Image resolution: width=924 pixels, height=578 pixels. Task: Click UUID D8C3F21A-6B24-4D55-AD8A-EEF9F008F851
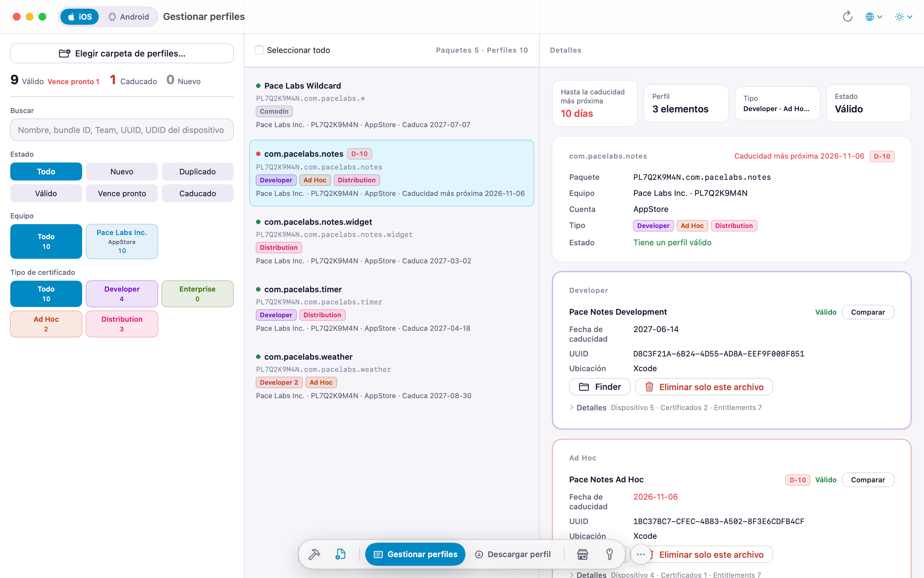click(x=719, y=354)
